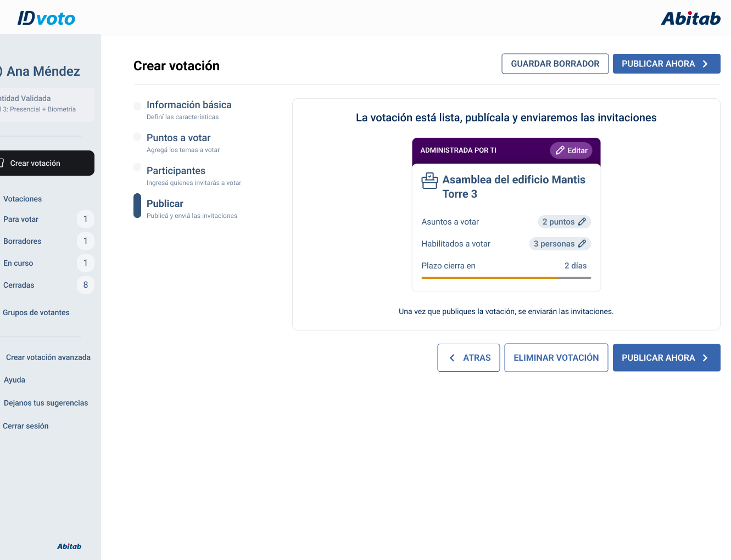
Task: Open the Borradores list
Action: pyautogui.click(x=23, y=241)
